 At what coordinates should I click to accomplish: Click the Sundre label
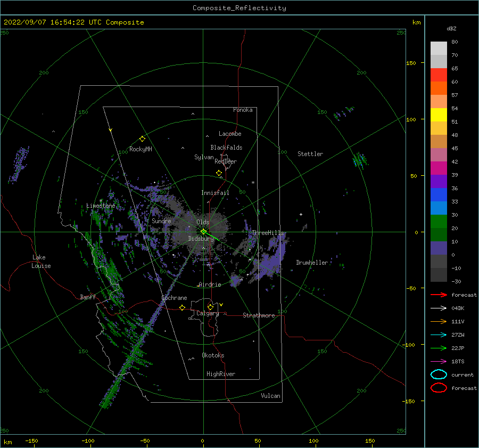161,221
